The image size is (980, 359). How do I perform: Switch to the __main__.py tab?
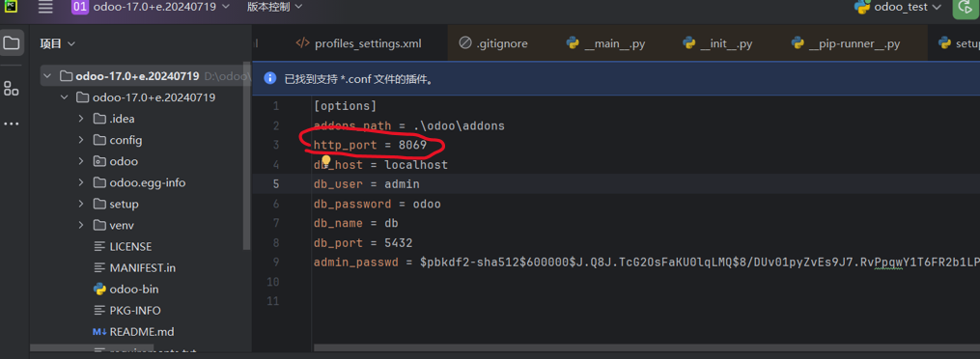click(x=605, y=43)
